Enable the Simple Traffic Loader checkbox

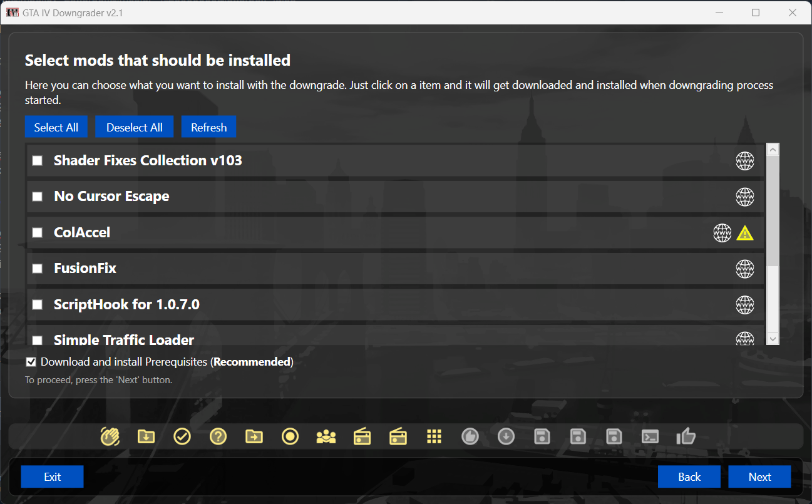(x=38, y=341)
